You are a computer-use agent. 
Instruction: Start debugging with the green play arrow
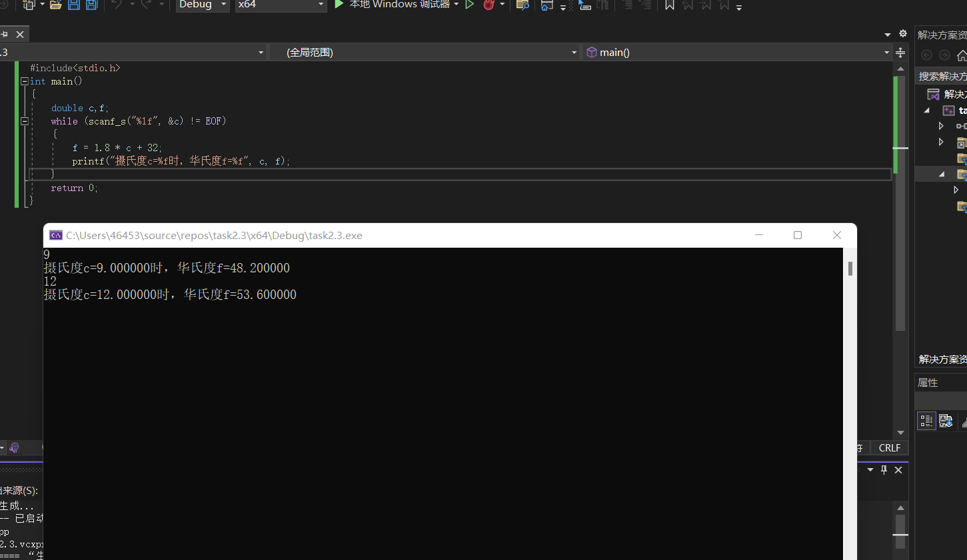coord(339,4)
